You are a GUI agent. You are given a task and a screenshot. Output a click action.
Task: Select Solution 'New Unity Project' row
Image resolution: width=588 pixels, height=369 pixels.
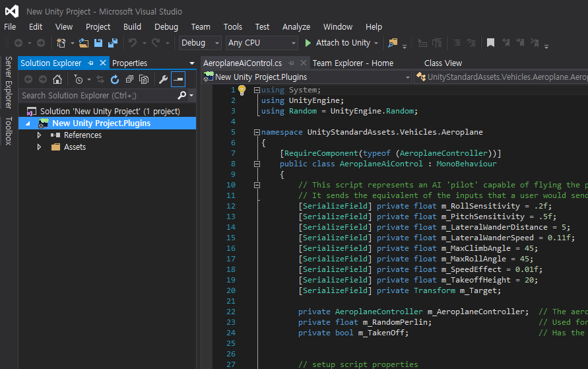(108, 112)
